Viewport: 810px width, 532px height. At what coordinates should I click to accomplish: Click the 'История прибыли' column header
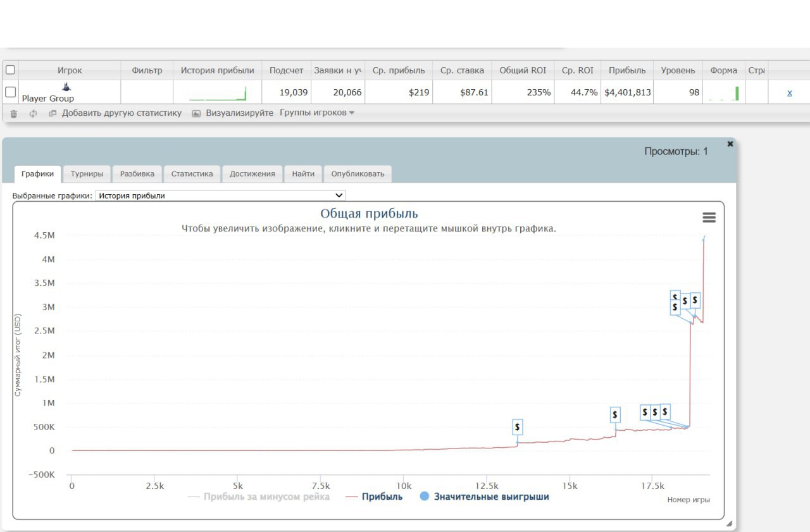pyautogui.click(x=218, y=70)
